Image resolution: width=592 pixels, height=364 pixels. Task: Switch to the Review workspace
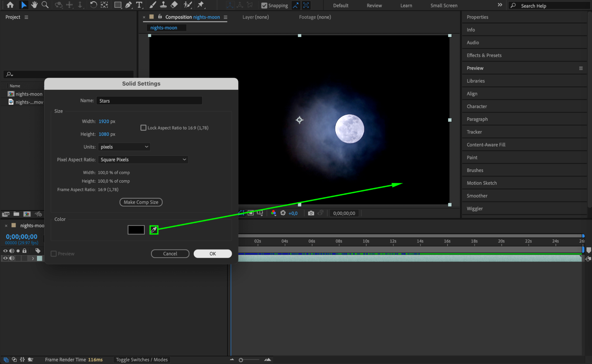click(x=374, y=5)
